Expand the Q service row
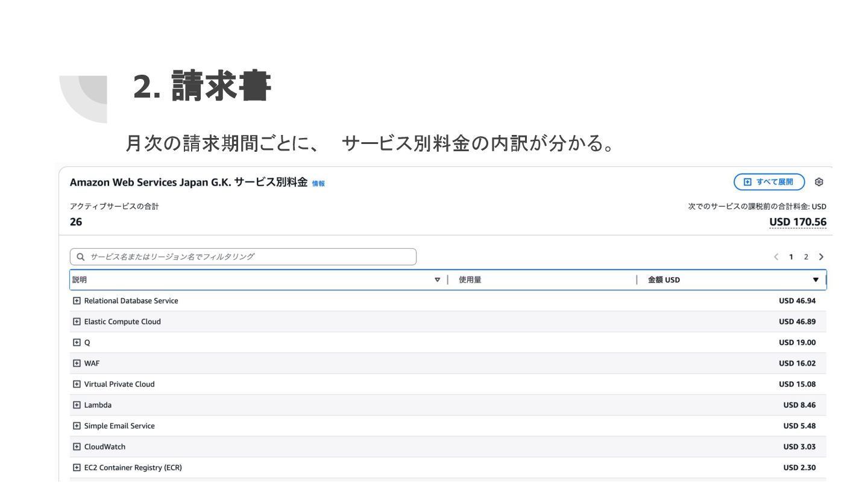Screen dimensions: 868x488 [x=77, y=342]
